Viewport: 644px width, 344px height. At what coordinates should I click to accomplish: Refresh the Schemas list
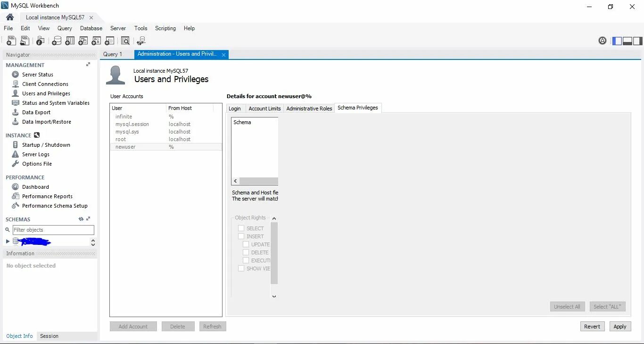[81, 219]
